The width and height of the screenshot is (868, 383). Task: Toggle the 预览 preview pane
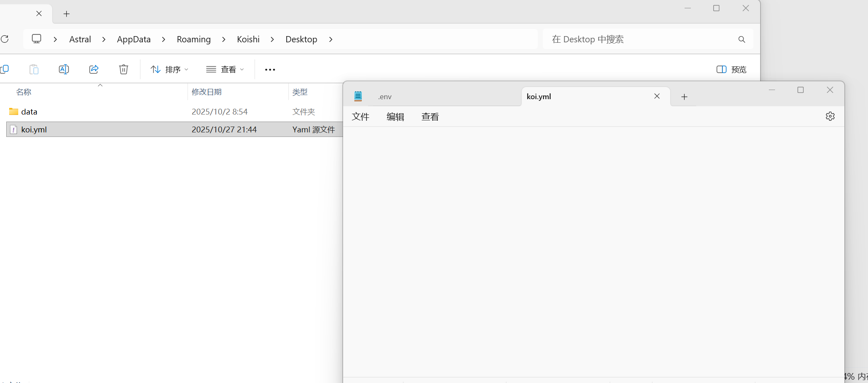tap(731, 69)
